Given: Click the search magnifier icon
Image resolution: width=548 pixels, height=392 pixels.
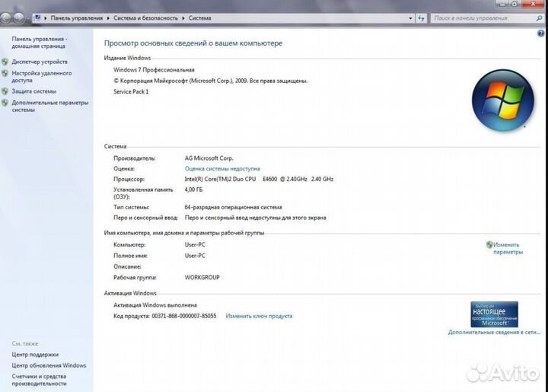Looking at the screenshot, I should click(540, 18).
